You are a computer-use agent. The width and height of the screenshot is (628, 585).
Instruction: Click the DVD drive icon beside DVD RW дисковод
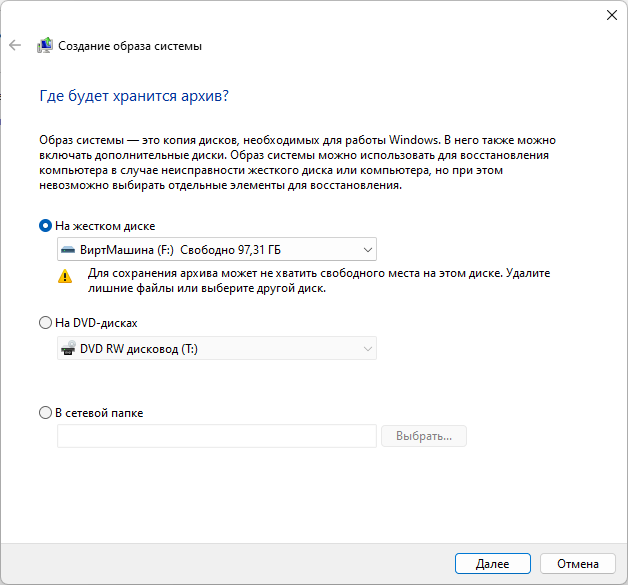coord(68,349)
